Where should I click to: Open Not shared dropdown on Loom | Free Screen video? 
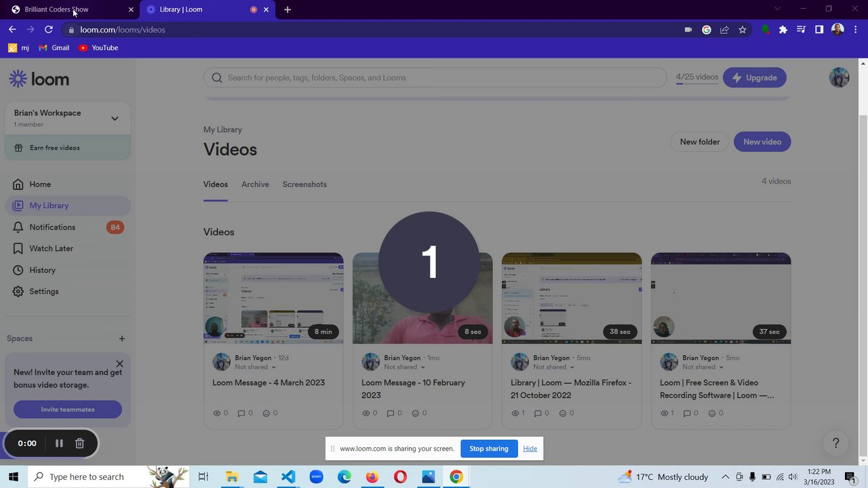703,367
